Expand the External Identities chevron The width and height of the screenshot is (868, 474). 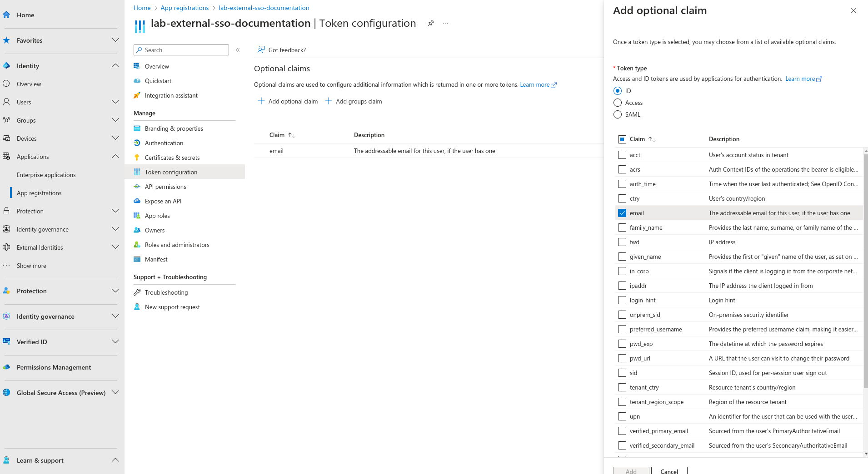click(115, 247)
